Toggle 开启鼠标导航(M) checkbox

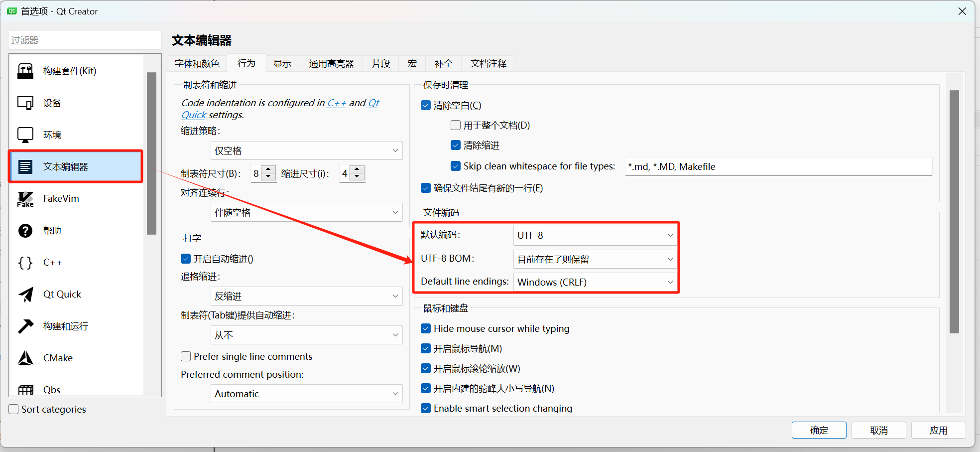coord(426,348)
